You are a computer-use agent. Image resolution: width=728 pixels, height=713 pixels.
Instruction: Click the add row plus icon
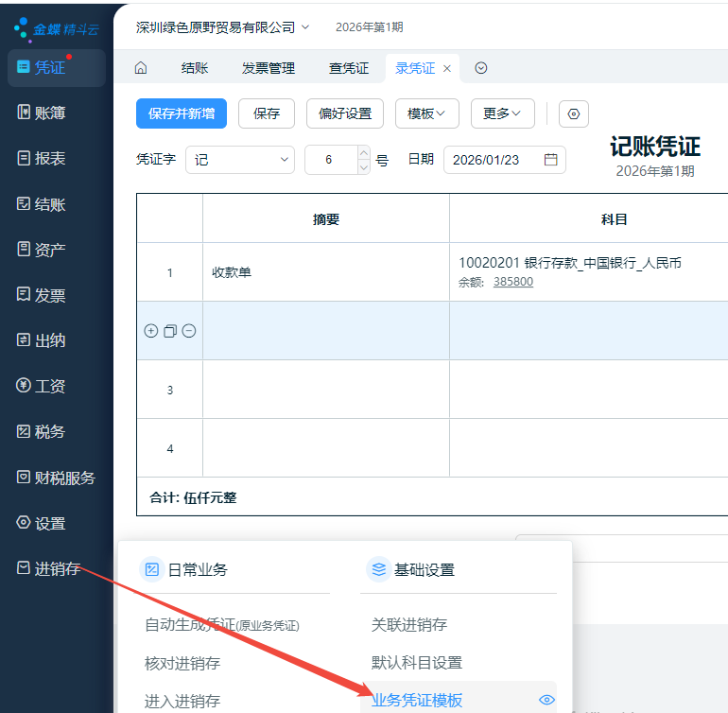click(151, 331)
